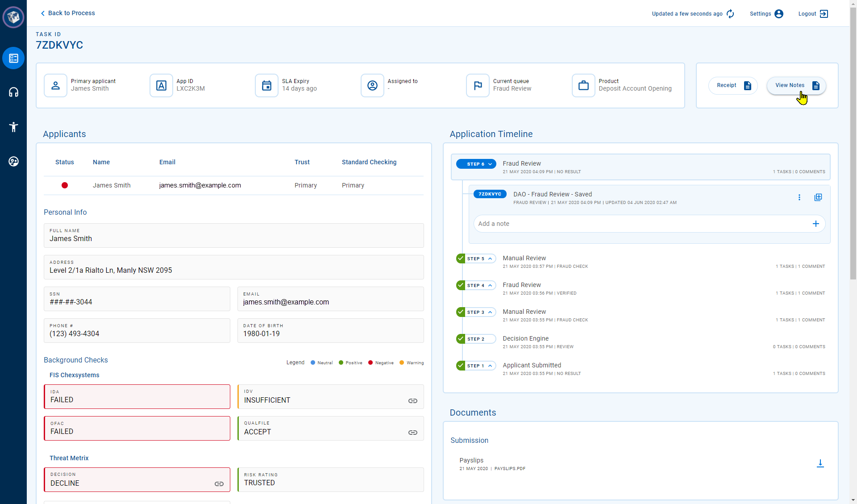This screenshot has width=857, height=504.
Task: Open the link icon on Threat Metrix Decline
Action: coord(219,484)
